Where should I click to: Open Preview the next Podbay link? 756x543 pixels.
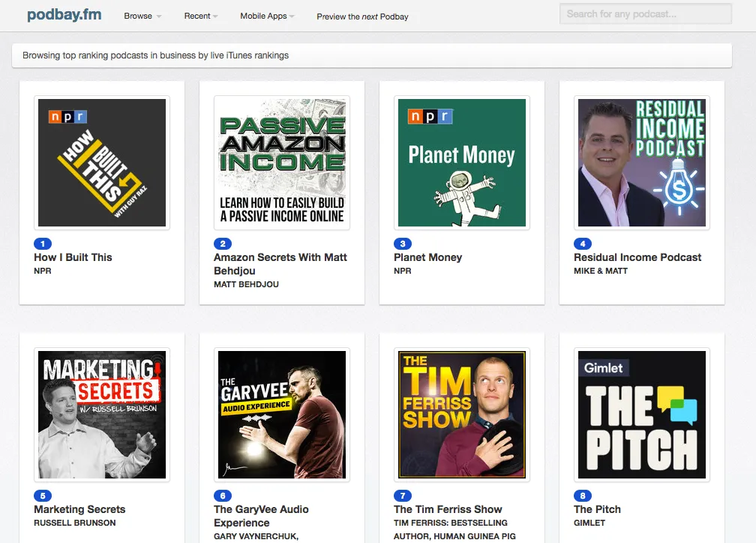click(362, 16)
